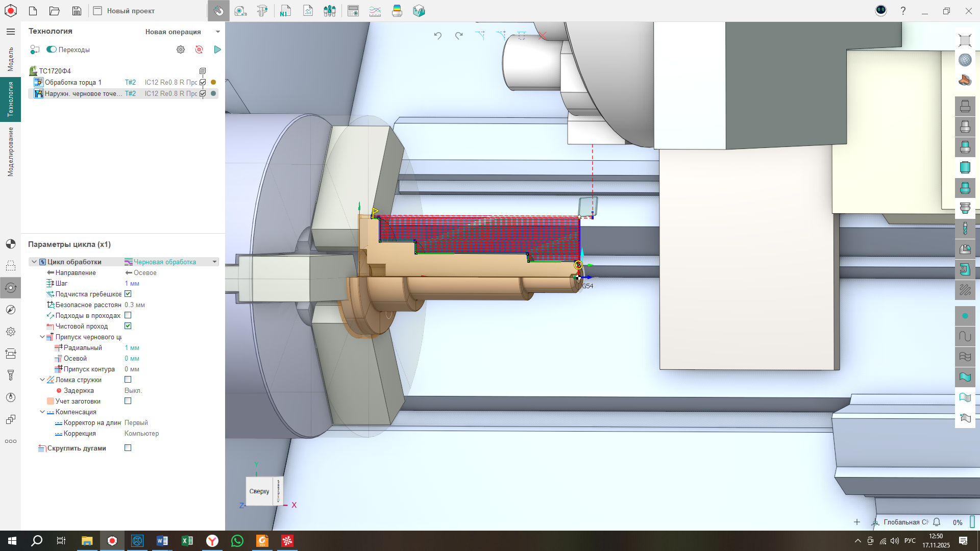This screenshot has width=980, height=551.
Task: Click the save project floppy icon
Action: [77, 11]
